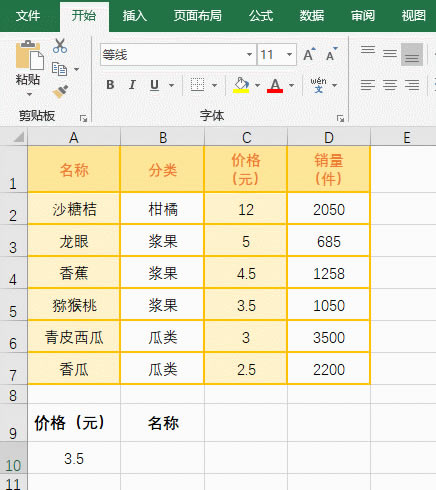Click the fill color bucket icon

(241, 85)
